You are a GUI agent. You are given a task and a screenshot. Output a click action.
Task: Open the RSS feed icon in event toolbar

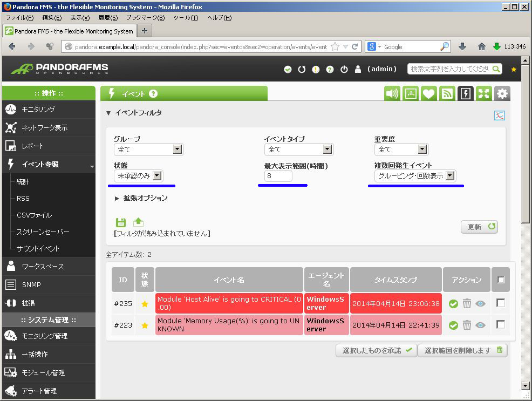[x=447, y=93]
